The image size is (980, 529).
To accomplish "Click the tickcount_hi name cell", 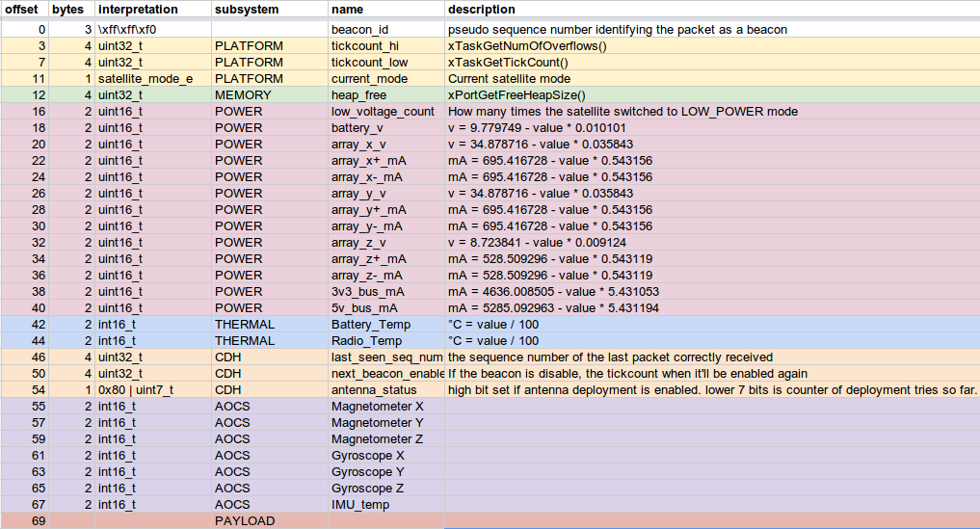I will [385, 46].
